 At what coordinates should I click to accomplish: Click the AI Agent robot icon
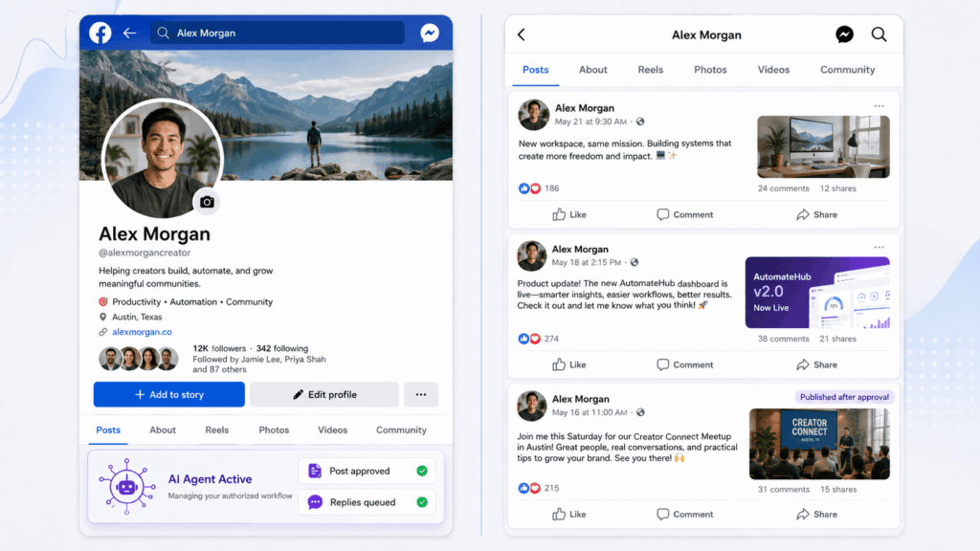127,486
